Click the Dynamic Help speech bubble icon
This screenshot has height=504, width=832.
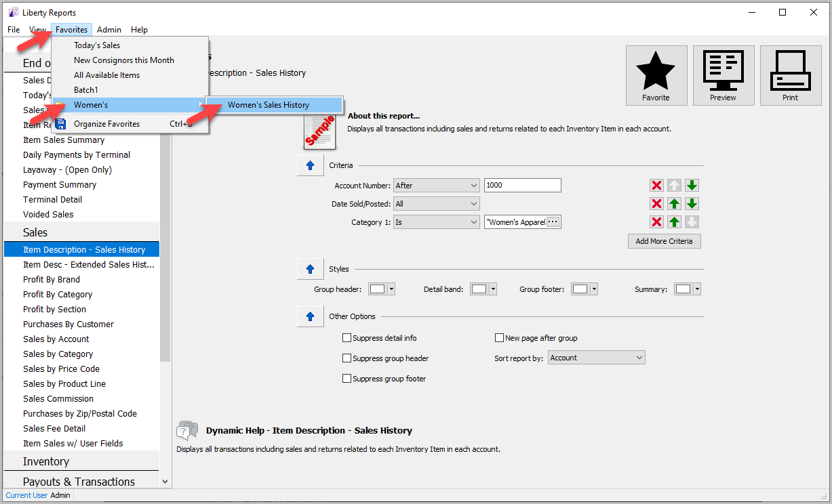pyautogui.click(x=187, y=430)
